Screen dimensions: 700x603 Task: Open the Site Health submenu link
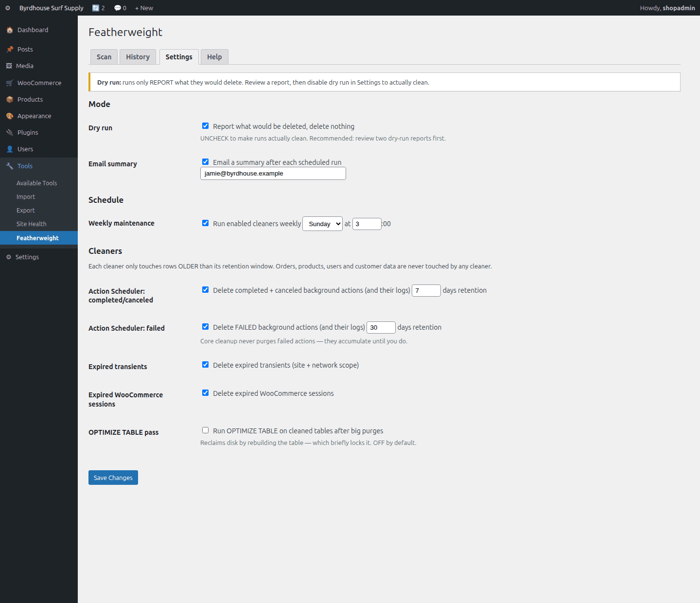[x=32, y=224]
